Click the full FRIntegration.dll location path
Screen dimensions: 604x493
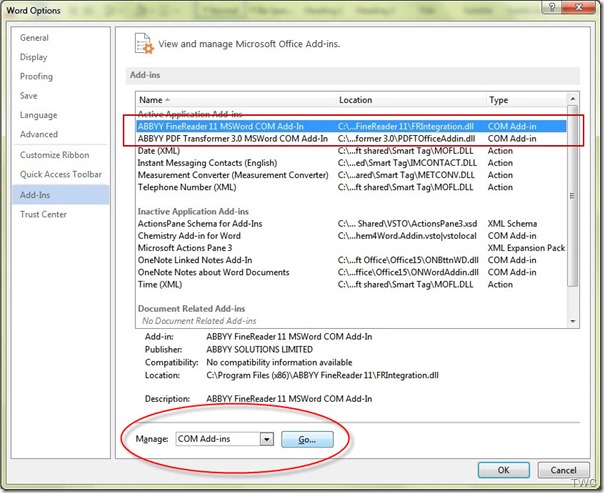pos(322,375)
